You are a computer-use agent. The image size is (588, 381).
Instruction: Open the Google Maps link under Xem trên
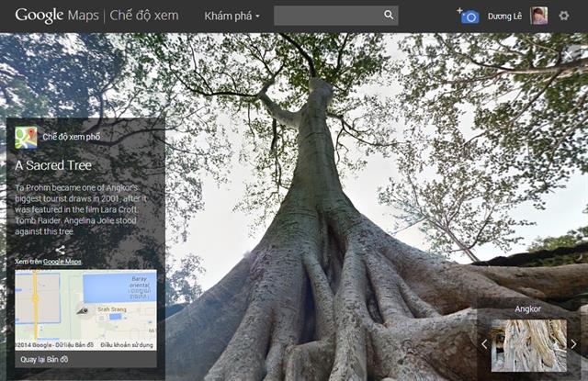tap(62, 262)
